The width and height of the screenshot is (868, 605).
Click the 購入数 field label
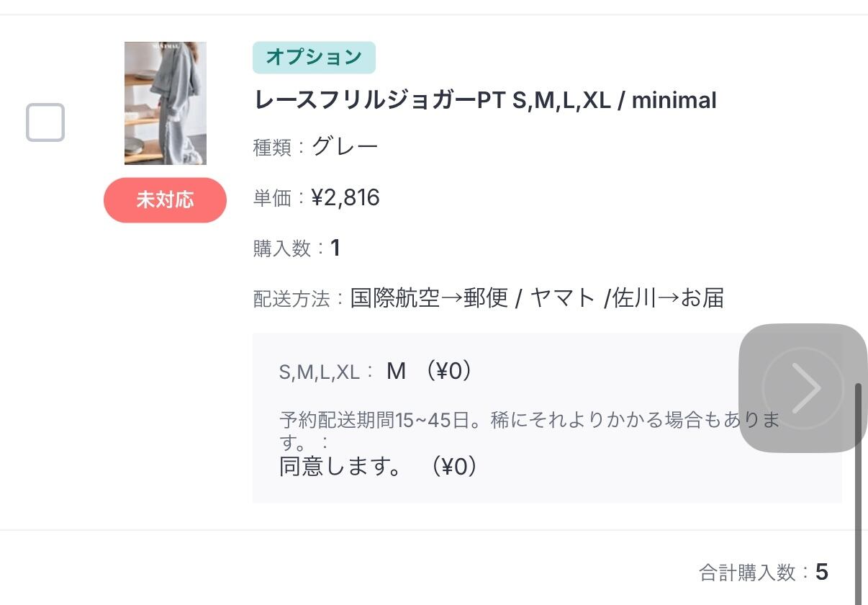281,249
